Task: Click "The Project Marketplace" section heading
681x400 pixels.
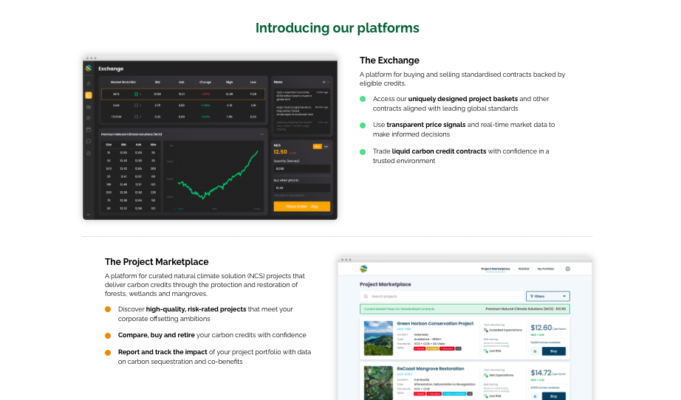Action: coord(156,262)
